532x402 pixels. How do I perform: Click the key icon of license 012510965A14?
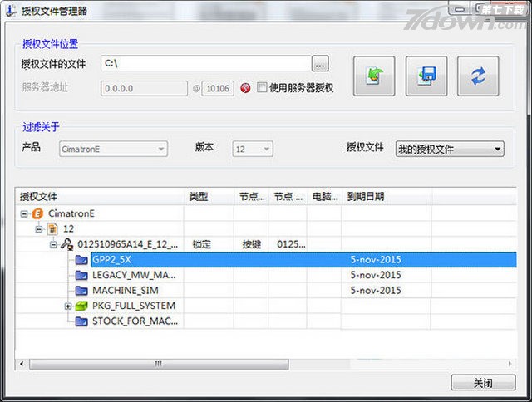click(x=66, y=244)
